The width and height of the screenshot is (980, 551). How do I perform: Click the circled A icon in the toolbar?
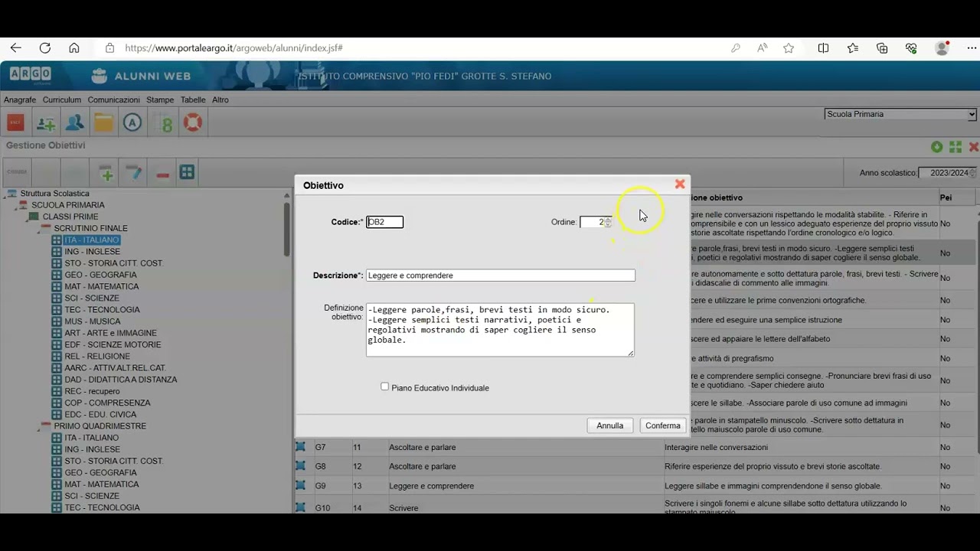pos(132,122)
